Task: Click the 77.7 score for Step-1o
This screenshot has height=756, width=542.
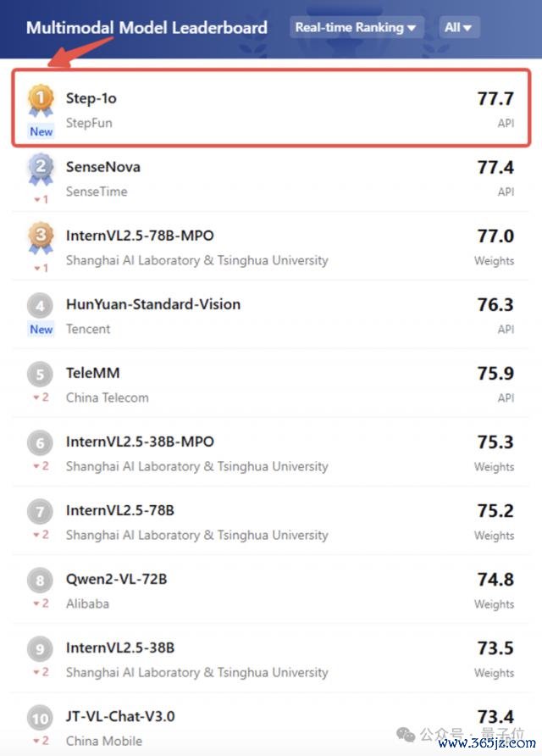Action: pyautogui.click(x=495, y=99)
